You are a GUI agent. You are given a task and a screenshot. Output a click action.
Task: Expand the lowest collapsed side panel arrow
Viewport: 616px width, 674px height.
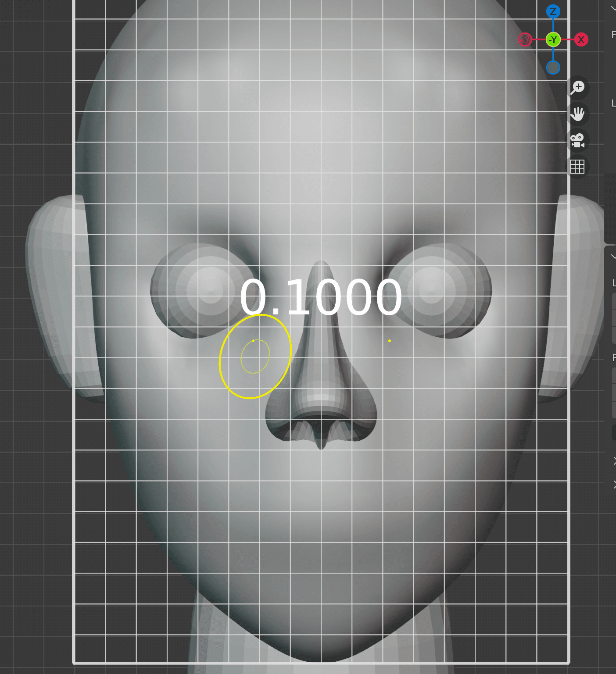pos(614,484)
